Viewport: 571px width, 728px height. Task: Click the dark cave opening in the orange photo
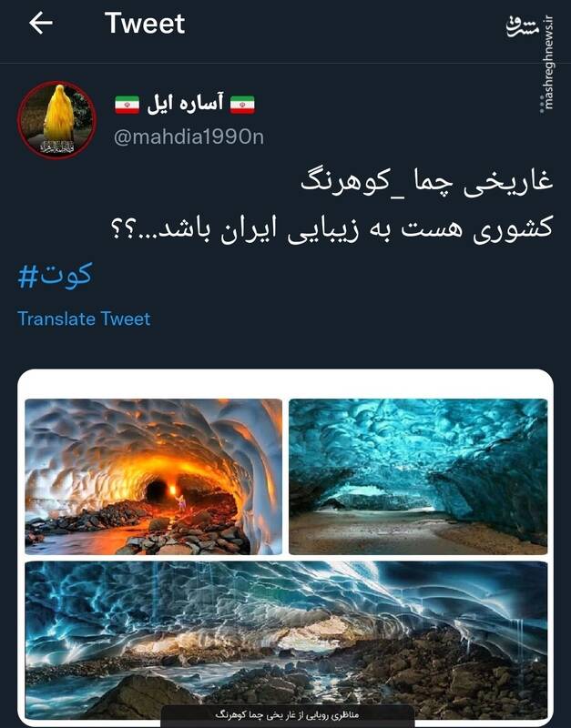pos(156,491)
